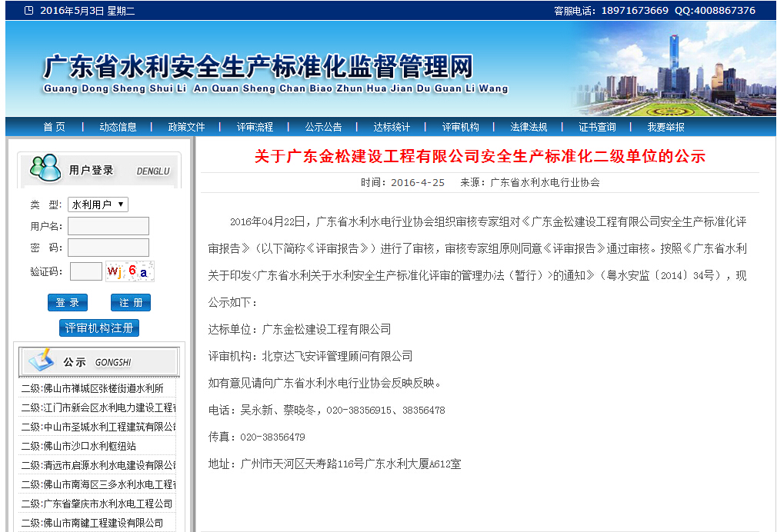Click the 用户名 username input field
This screenshot has width=777, height=532.
[x=108, y=226]
